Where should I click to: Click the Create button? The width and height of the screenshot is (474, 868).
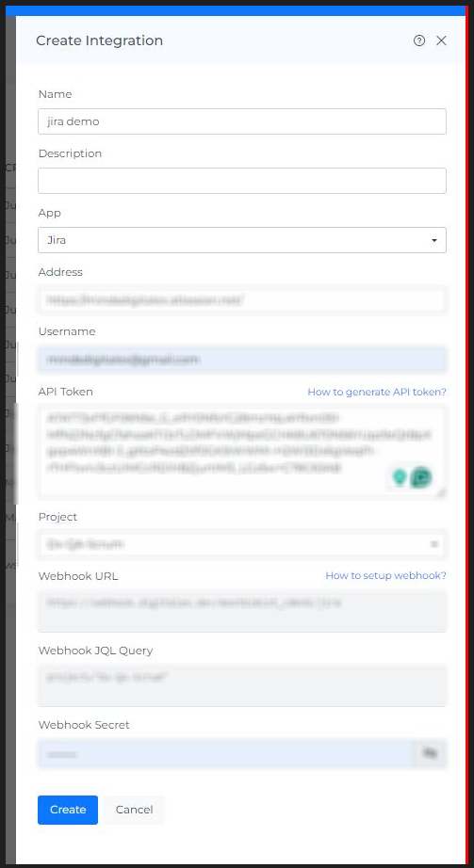point(68,810)
